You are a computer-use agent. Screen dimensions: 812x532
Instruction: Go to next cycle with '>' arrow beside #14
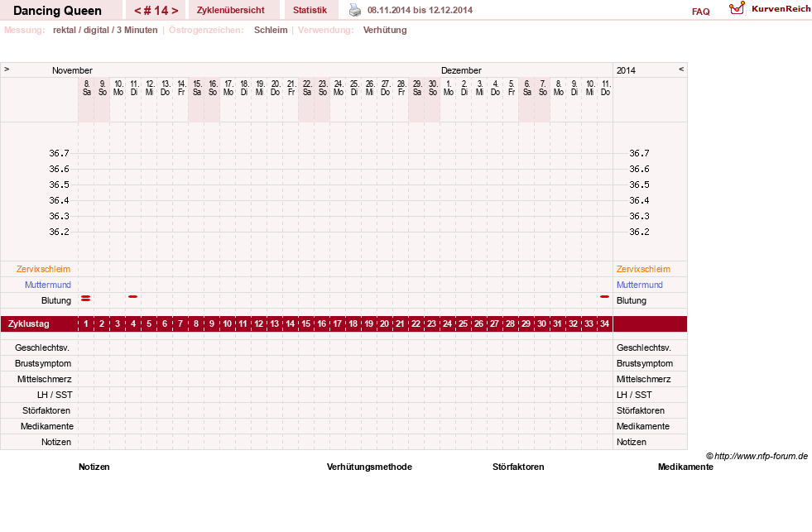[175, 11]
